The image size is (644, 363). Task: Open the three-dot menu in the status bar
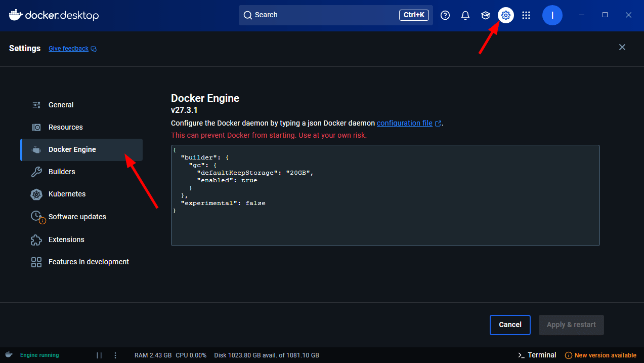click(x=115, y=355)
